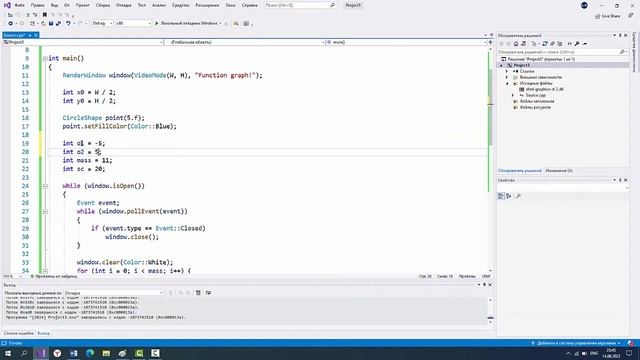Collapse the Project3 tree node
Image resolution: width=640 pixels, height=360 pixels.
click(502, 65)
